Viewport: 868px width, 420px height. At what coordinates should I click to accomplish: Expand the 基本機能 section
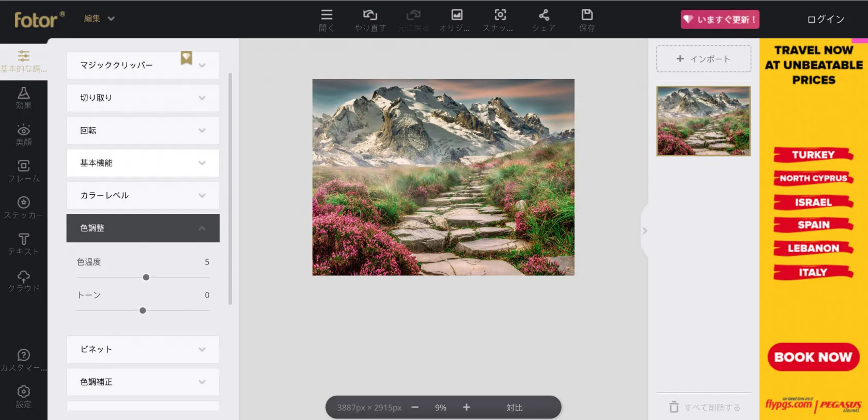pos(143,163)
